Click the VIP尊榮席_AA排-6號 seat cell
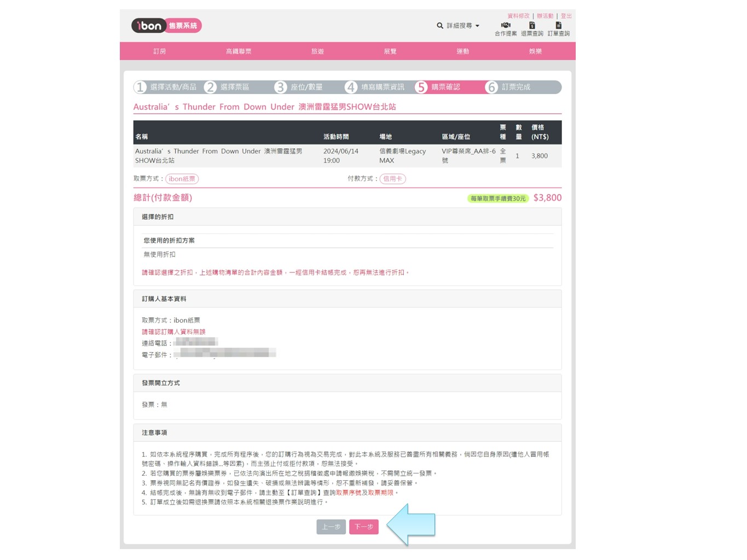Viewport: 747px width, 560px height. (468, 156)
